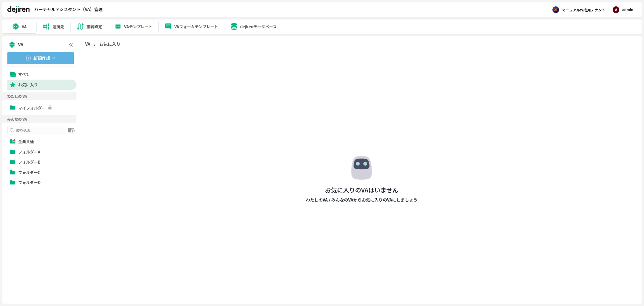The image size is (644, 306).
Task: Open the VAフォームテンプレート tab
Action: click(x=192, y=27)
